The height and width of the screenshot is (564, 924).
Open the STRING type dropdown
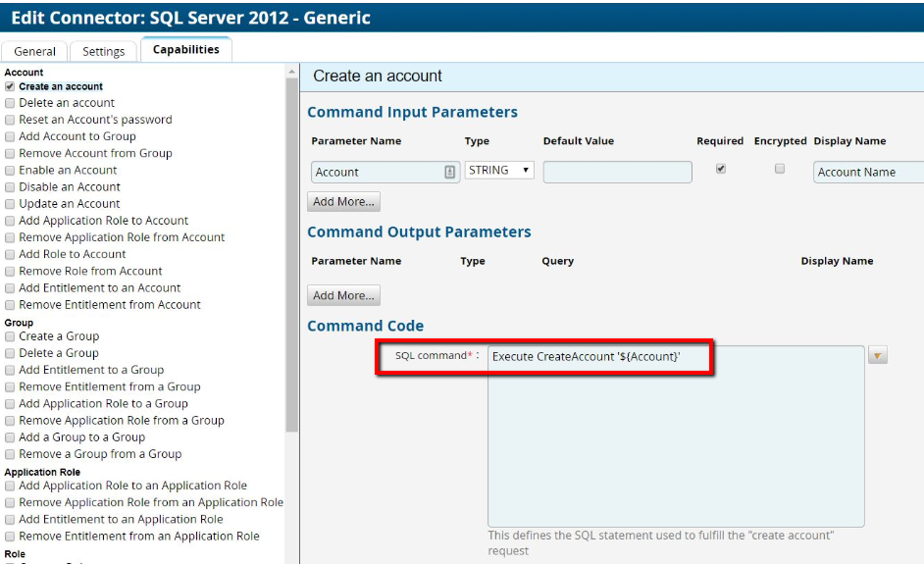click(499, 171)
